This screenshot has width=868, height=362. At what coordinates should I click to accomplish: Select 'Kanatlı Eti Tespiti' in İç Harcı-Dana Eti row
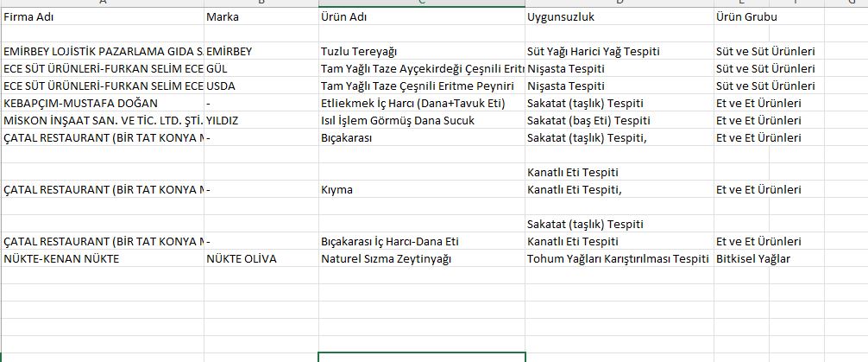pyautogui.click(x=620, y=241)
